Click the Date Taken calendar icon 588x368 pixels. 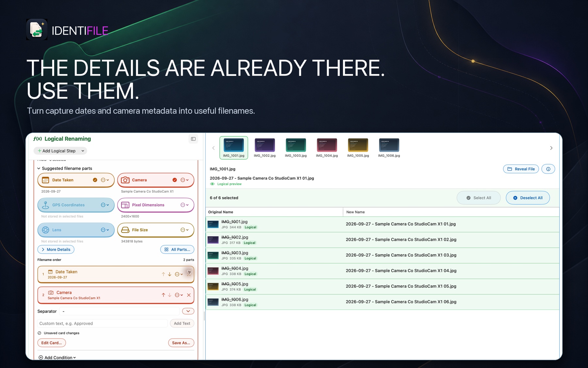(45, 180)
